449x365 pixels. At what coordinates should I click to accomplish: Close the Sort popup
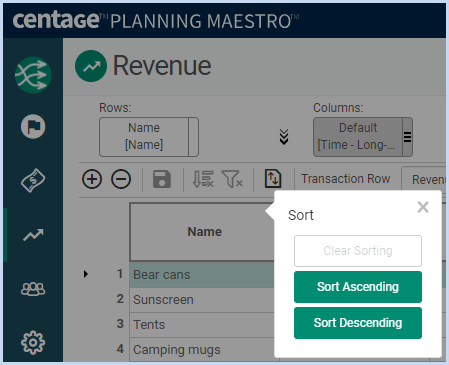pos(423,207)
